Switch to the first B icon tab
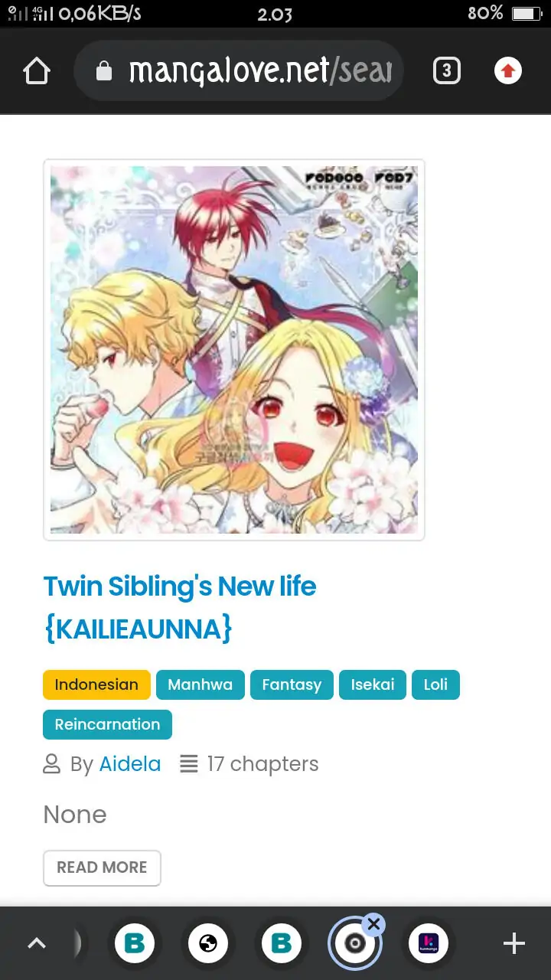The width and height of the screenshot is (551, 980). pos(135,943)
